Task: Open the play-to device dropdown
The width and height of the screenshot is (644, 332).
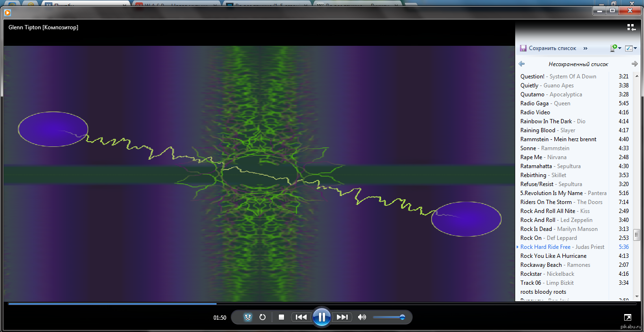Action: [615, 48]
